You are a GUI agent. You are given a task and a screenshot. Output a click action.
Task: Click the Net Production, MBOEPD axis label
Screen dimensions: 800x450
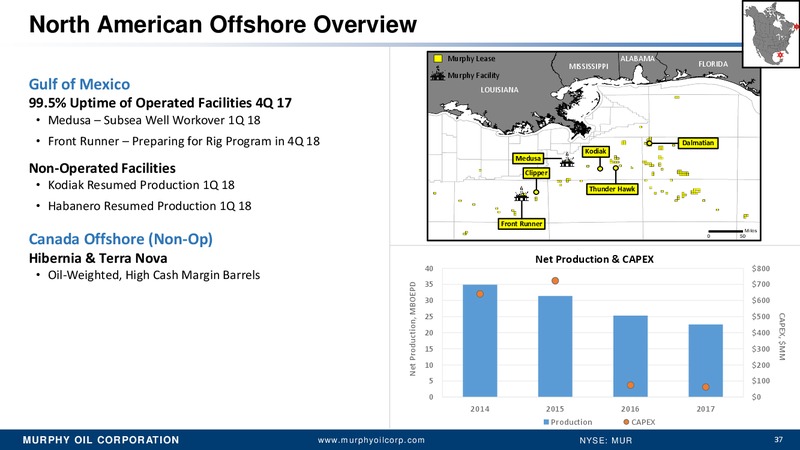[x=413, y=329]
